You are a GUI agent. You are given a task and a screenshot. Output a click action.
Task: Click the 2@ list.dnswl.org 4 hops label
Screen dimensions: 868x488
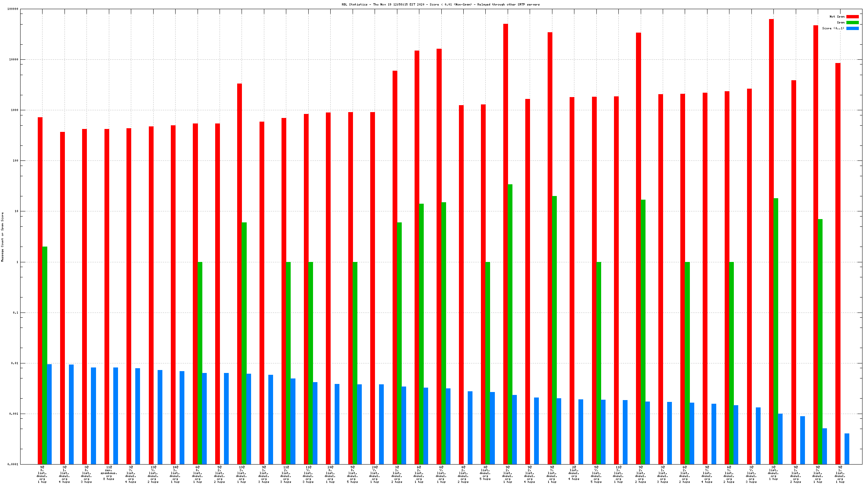[574, 473]
